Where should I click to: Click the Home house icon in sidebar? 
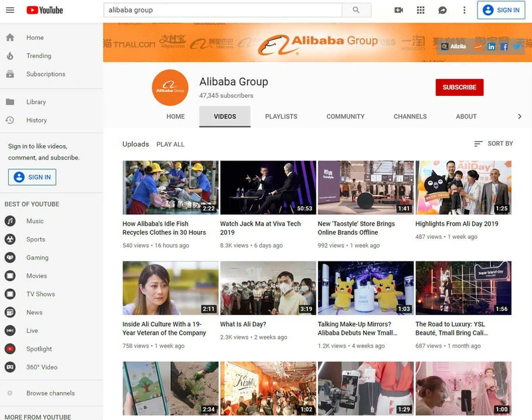[10, 37]
